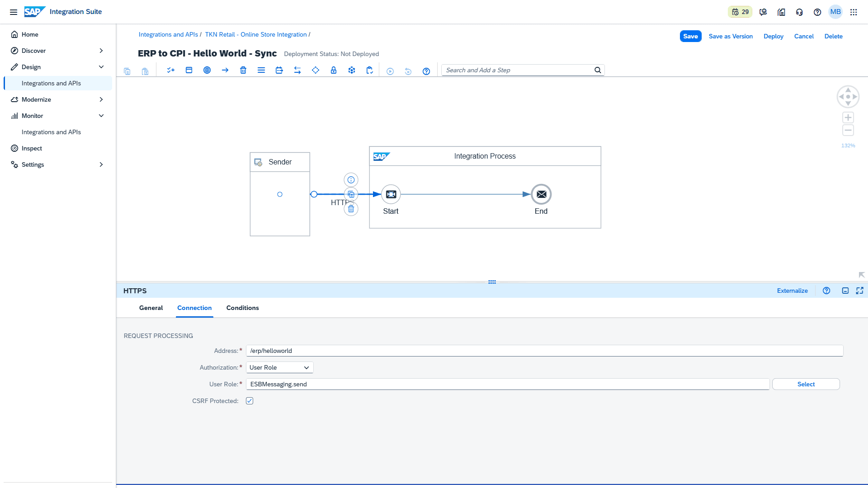Switch to the Connection tab
The height and width of the screenshot is (488, 868).
pos(194,308)
